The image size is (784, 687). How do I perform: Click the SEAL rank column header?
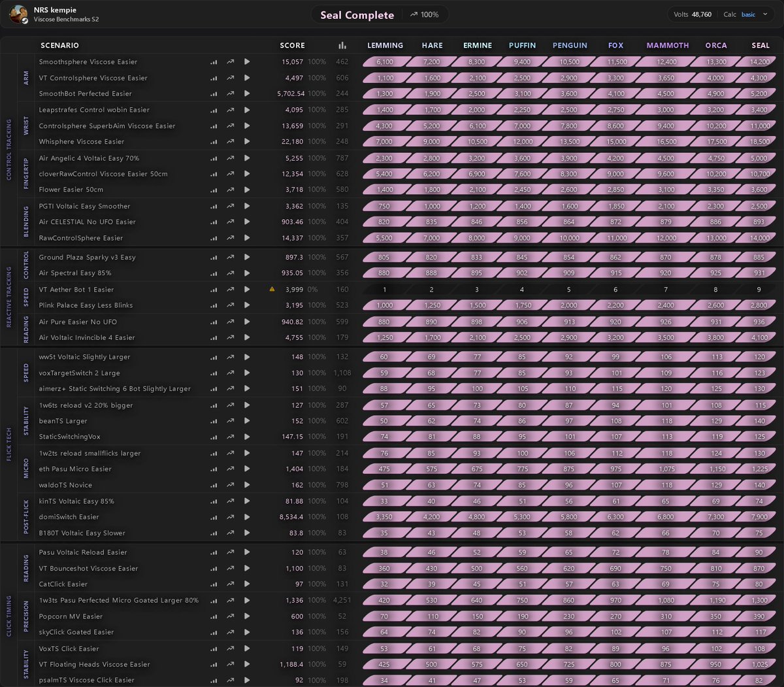pyautogui.click(x=760, y=46)
